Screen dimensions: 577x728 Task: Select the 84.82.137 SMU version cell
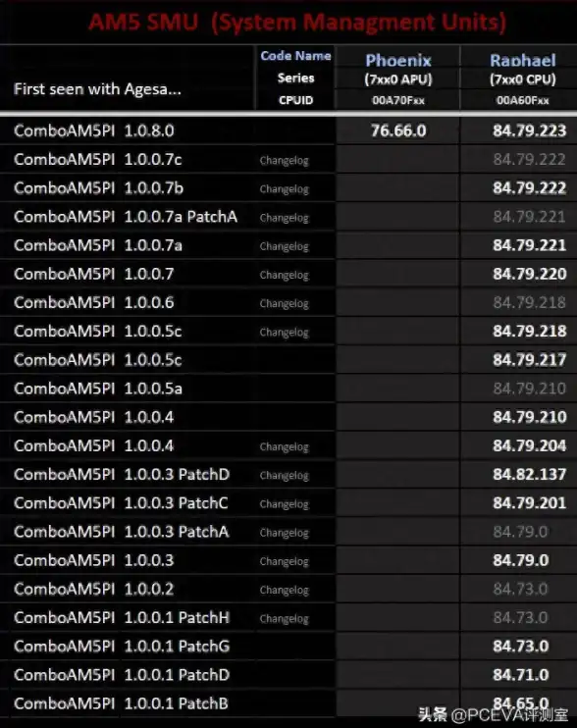pos(529,474)
